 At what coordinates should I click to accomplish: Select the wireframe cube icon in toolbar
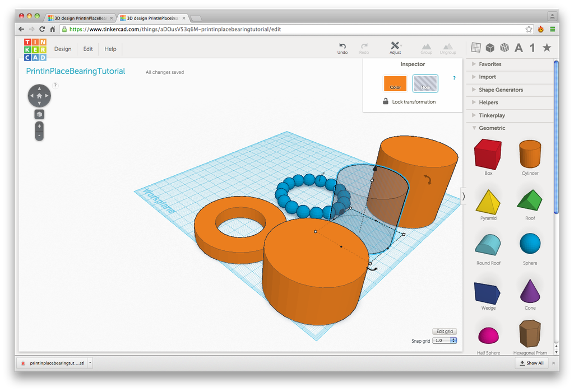504,48
